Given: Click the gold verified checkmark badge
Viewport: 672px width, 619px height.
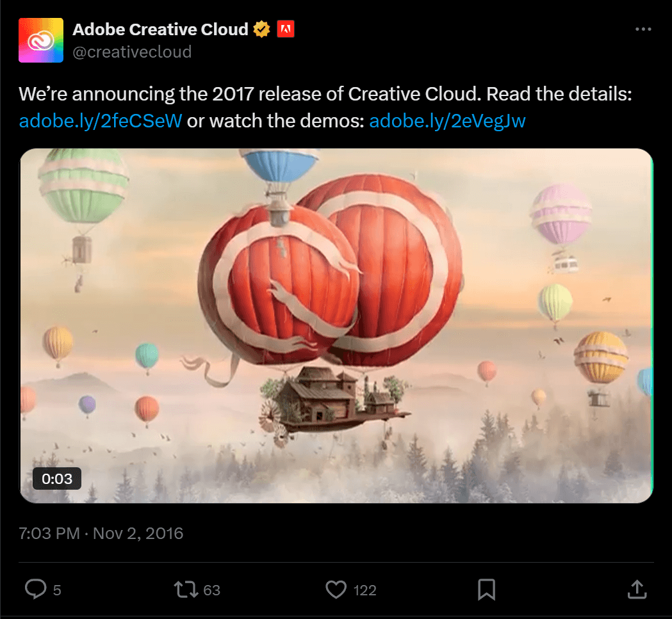Looking at the screenshot, I should (261, 29).
